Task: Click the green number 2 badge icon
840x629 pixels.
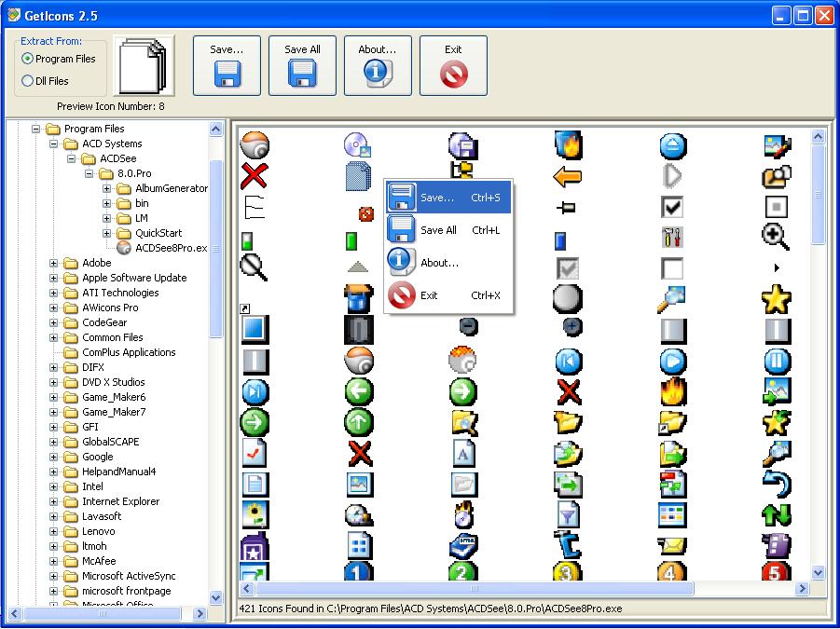Action: [x=462, y=572]
